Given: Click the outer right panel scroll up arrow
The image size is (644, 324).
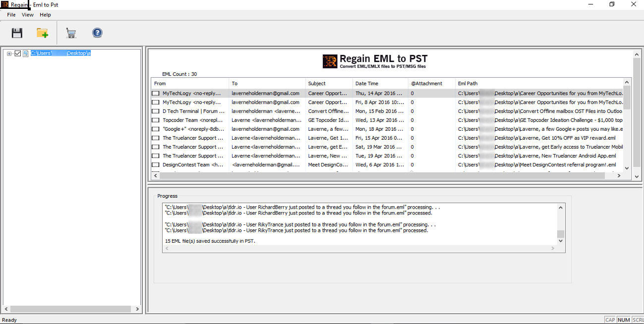Looking at the screenshot, I should (637, 54).
